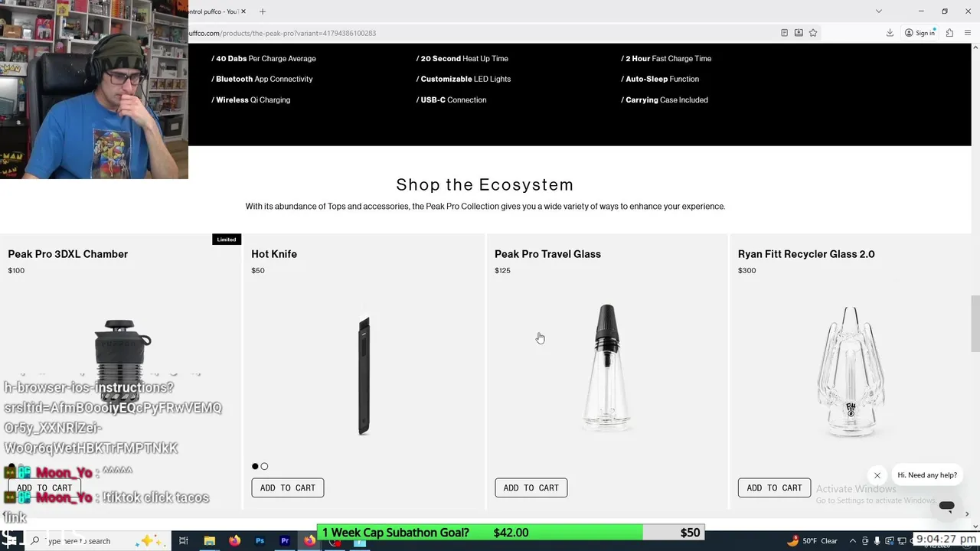
Task: Dismiss the 'Hi. Need any help?' bubble
Action: coord(877,475)
